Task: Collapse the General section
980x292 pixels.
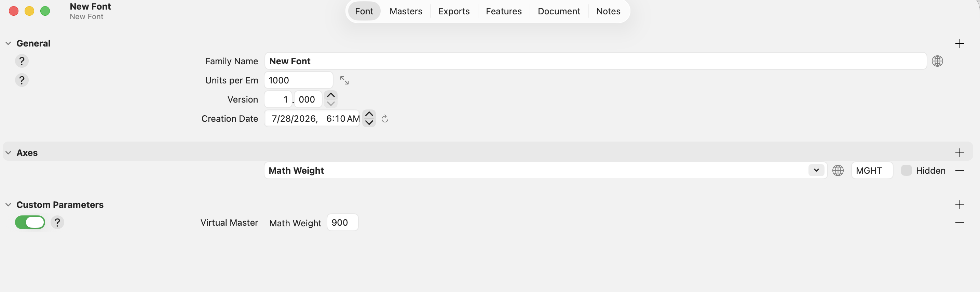Action: tap(8, 43)
